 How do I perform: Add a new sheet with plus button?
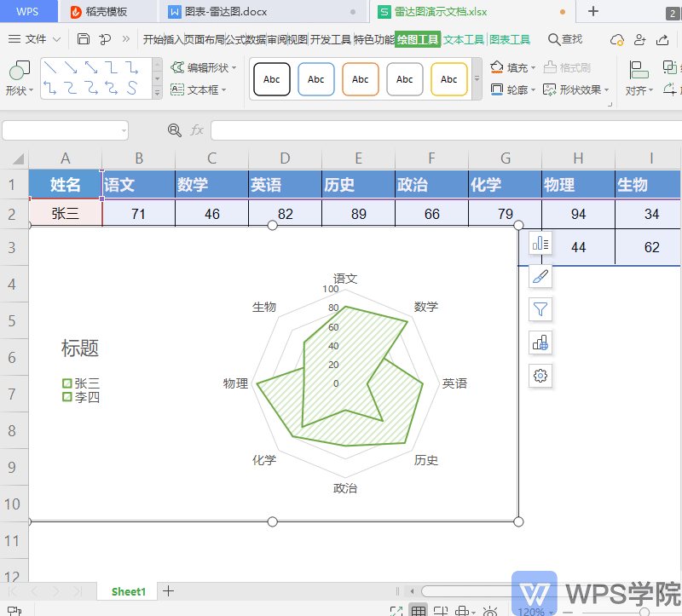click(169, 590)
